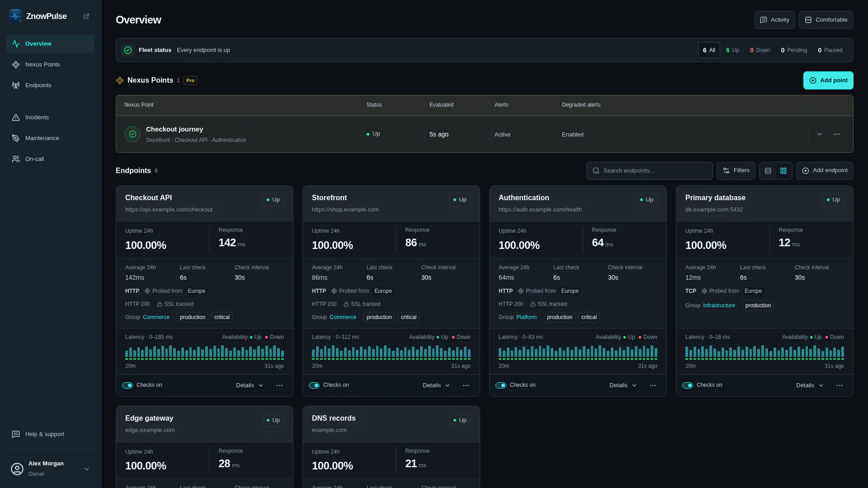The image size is (868, 488).
Task: Switch endpoints to list view
Action: pos(768,171)
